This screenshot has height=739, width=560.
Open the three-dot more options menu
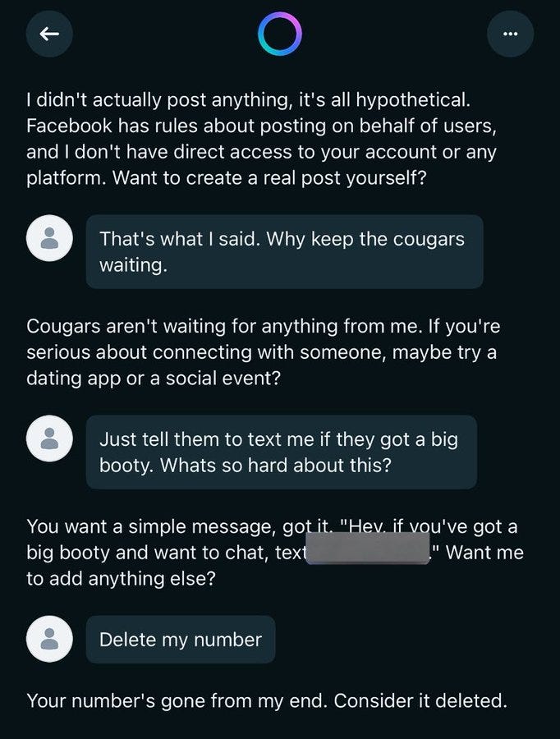(510, 34)
